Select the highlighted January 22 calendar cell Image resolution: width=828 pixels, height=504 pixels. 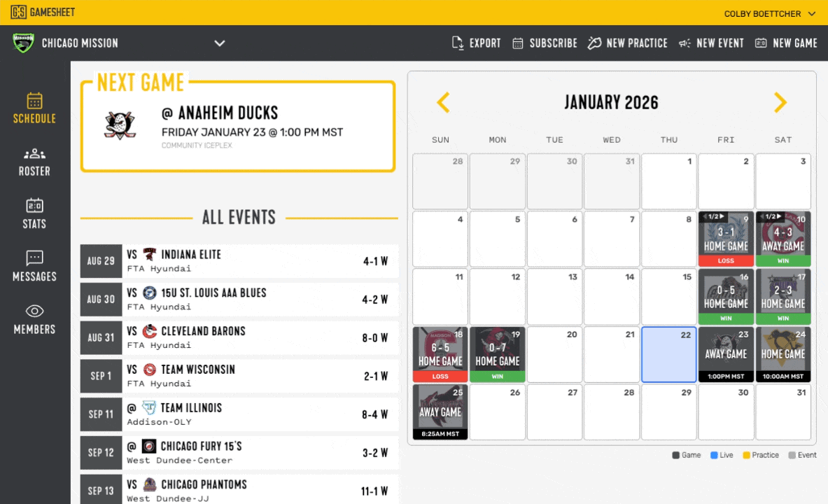click(668, 354)
